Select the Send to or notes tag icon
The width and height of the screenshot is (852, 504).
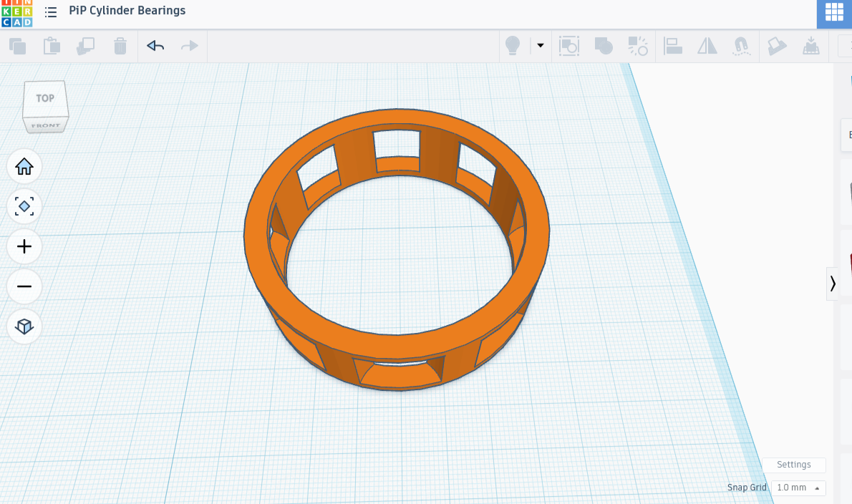click(777, 46)
